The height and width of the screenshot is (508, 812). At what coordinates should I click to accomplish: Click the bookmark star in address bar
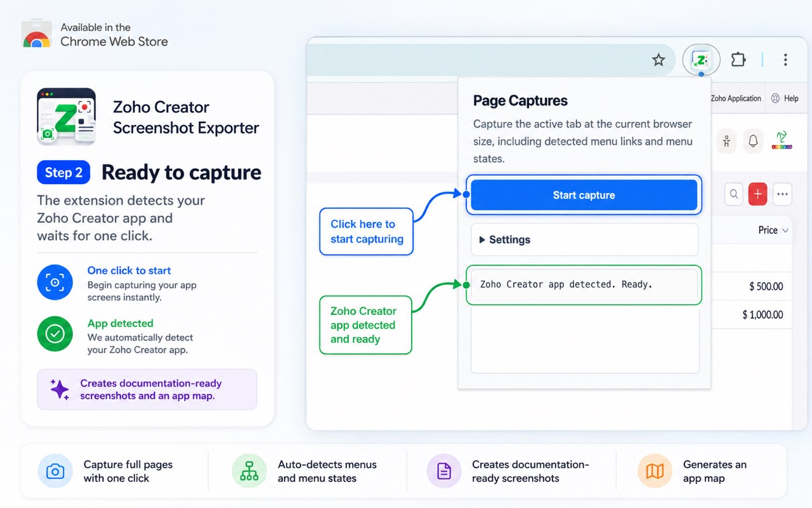pos(658,60)
